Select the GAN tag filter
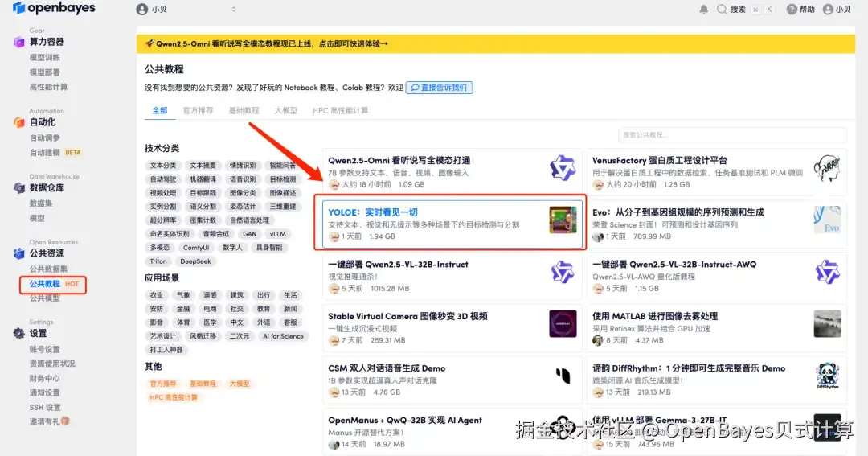The width and height of the screenshot is (868, 456). coord(249,234)
